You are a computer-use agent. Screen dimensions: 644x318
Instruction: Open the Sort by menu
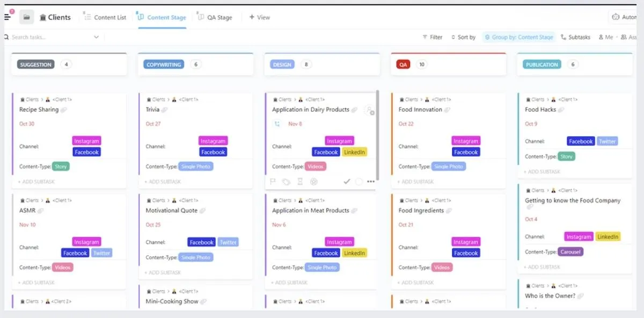pos(463,37)
